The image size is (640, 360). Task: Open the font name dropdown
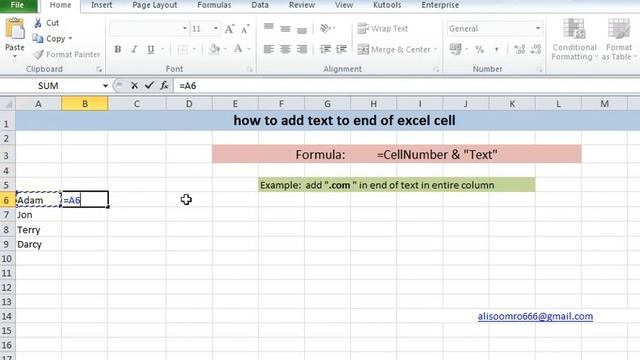184,29
